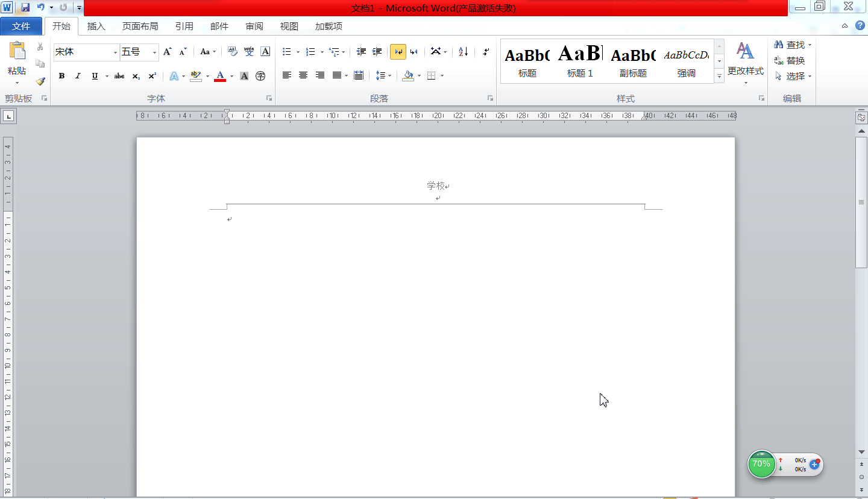
Task: Decrease paragraph indent
Action: click(x=361, y=52)
